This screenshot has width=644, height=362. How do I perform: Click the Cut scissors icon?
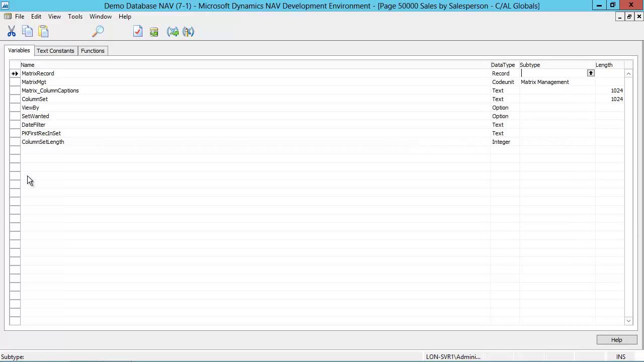11,32
